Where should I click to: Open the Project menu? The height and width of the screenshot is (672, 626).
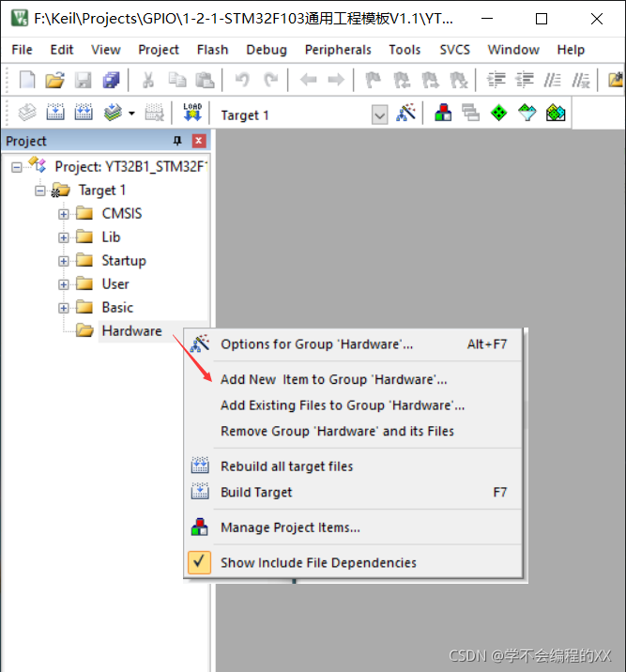pyautogui.click(x=159, y=50)
